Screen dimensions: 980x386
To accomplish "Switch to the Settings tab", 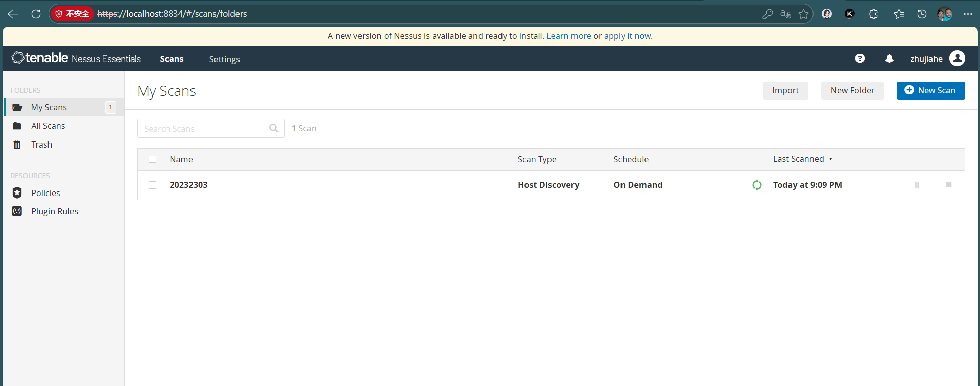I will coord(224,59).
